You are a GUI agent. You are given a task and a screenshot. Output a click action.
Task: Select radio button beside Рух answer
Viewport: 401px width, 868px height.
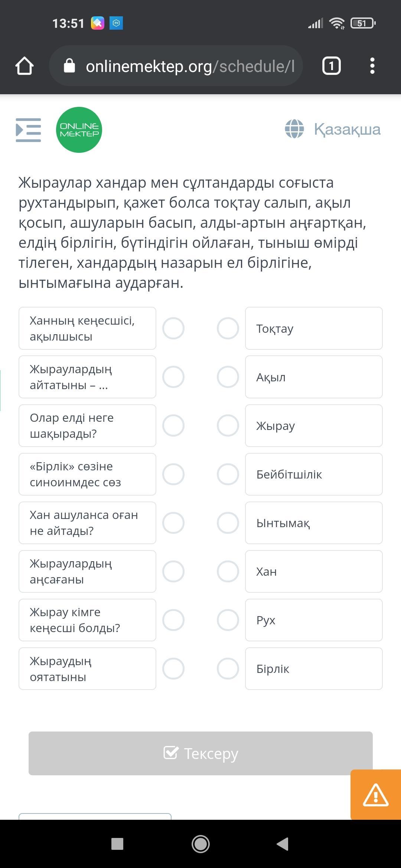(228, 620)
